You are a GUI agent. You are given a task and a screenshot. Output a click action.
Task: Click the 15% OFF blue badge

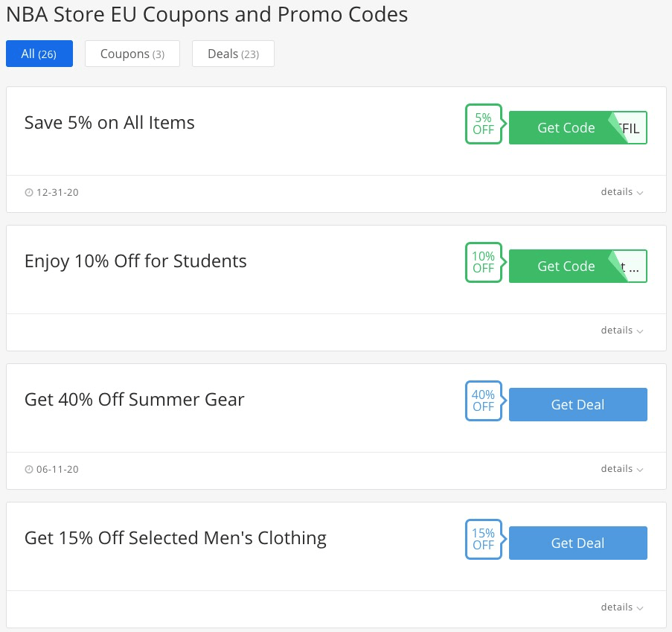tap(484, 540)
